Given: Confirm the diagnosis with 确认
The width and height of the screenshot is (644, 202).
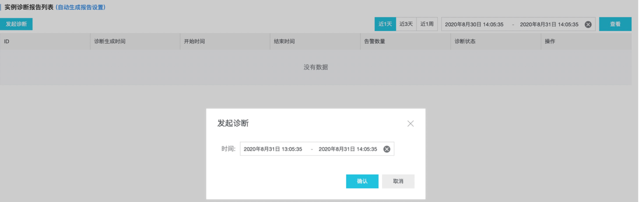Looking at the screenshot, I should [362, 181].
